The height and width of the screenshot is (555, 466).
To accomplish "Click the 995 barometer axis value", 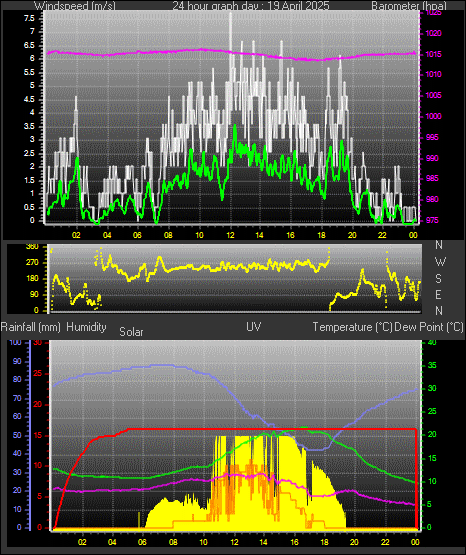I will point(432,137).
